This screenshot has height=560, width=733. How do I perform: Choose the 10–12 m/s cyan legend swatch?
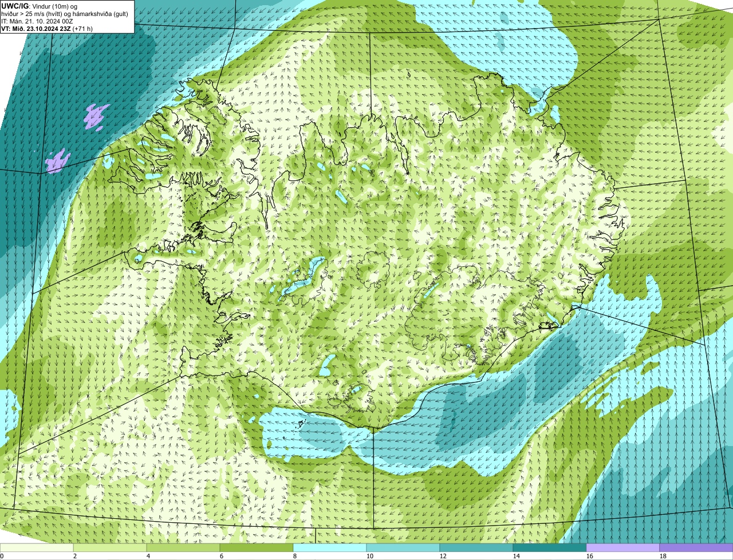point(403,548)
